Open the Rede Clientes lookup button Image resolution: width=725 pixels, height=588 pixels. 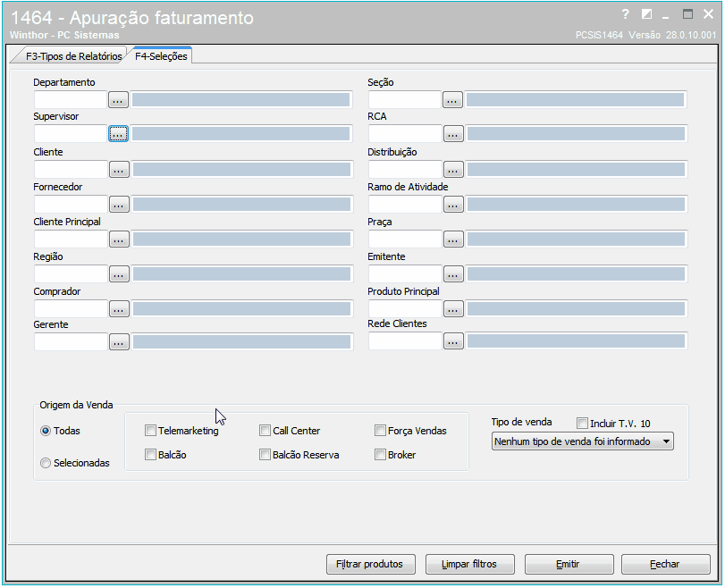[x=453, y=341]
